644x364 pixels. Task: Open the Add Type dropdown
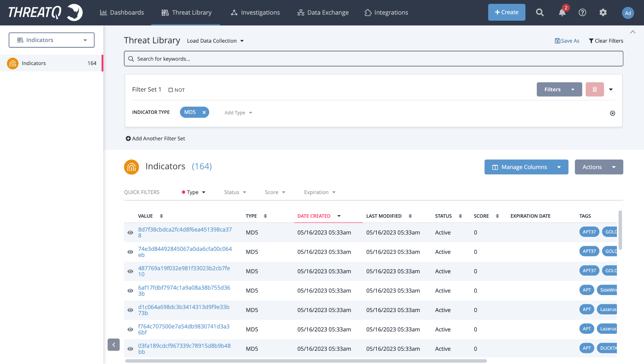(x=238, y=113)
